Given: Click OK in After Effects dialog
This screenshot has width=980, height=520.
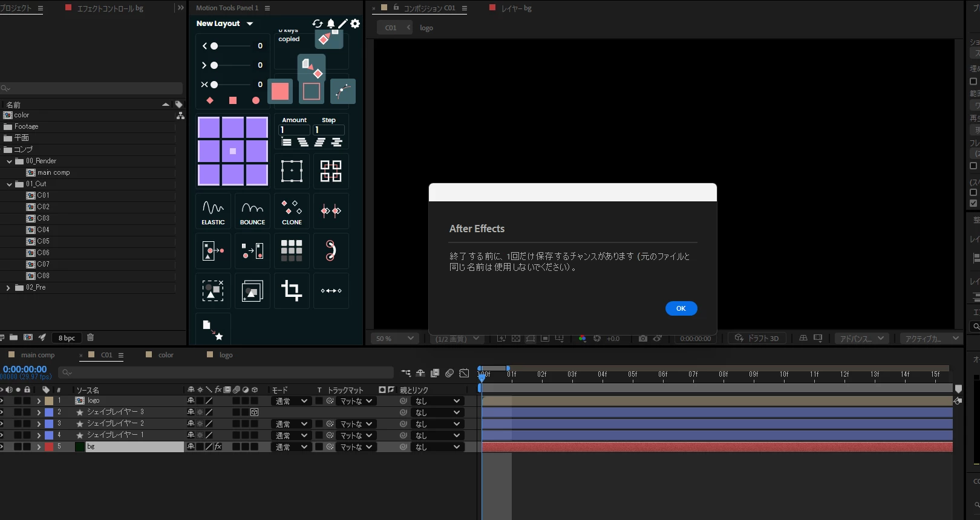Looking at the screenshot, I should tap(681, 308).
